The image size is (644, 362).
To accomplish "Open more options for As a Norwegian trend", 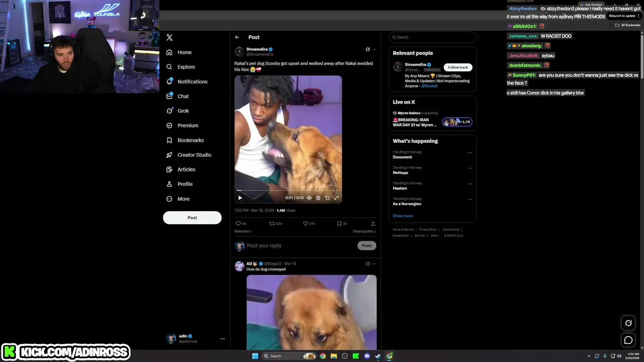I will pyautogui.click(x=470, y=199).
